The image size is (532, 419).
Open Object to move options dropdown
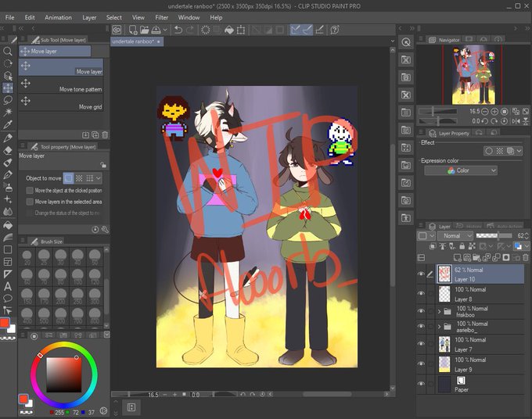99,178
